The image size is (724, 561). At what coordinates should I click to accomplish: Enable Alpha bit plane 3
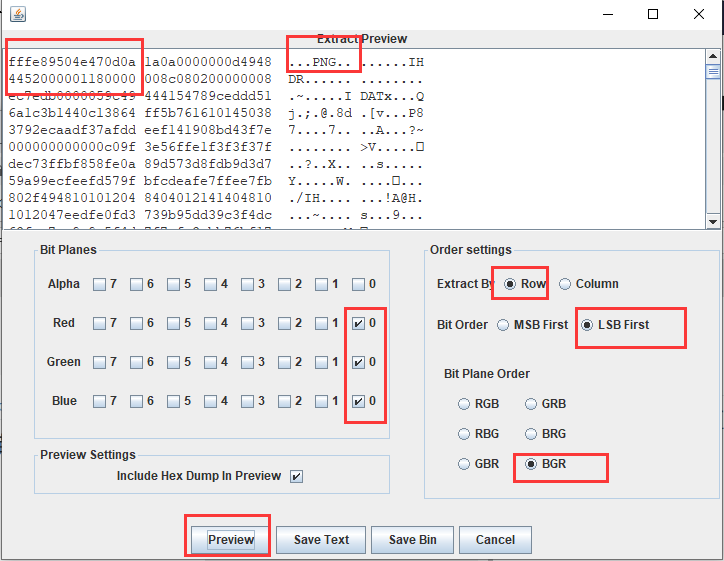pos(247,284)
